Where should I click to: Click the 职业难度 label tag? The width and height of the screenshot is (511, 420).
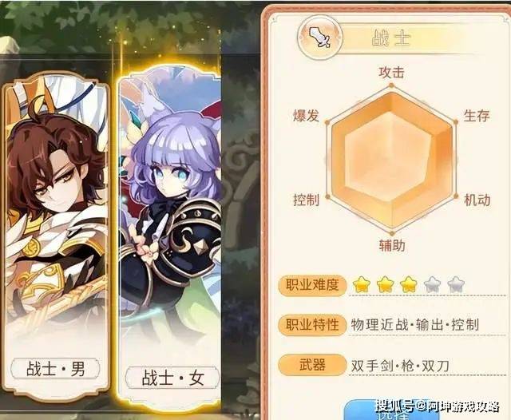(x=312, y=285)
